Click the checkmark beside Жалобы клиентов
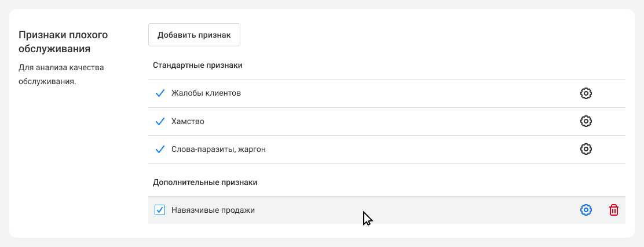 (x=160, y=93)
